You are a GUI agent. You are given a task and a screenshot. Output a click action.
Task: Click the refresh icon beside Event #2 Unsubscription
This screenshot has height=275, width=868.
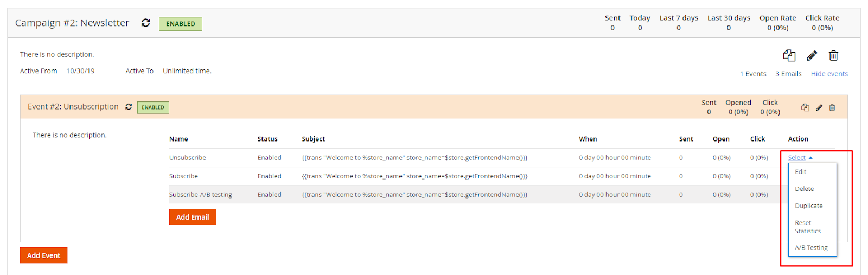(x=129, y=107)
